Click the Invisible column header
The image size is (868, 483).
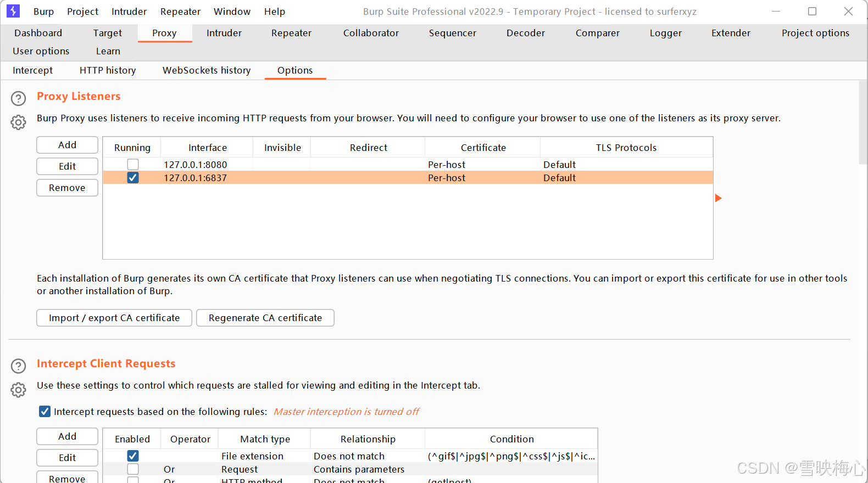pos(282,148)
